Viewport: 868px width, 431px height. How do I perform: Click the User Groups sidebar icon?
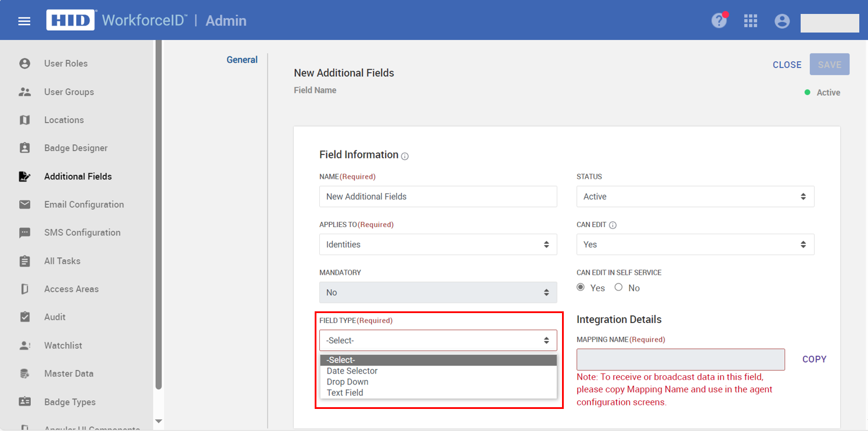[x=24, y=92]
